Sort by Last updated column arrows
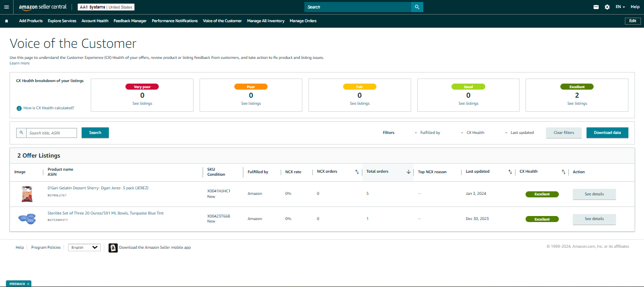 tap(510, 172)
